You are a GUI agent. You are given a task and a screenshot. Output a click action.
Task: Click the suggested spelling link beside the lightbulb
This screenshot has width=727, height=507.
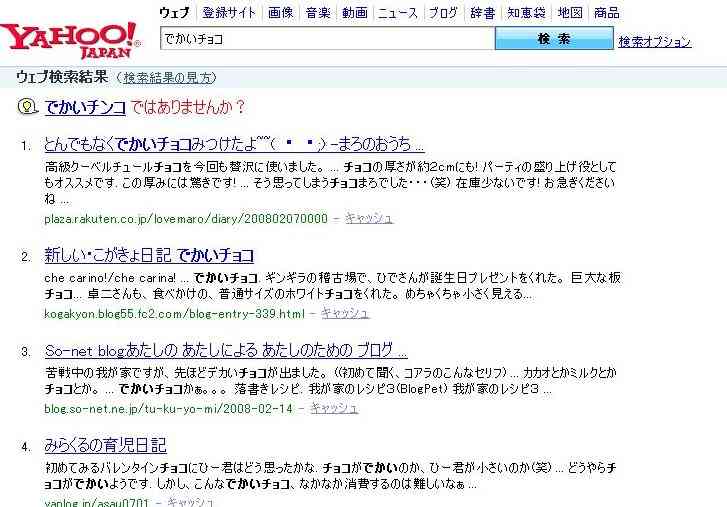tap(85, 108)
